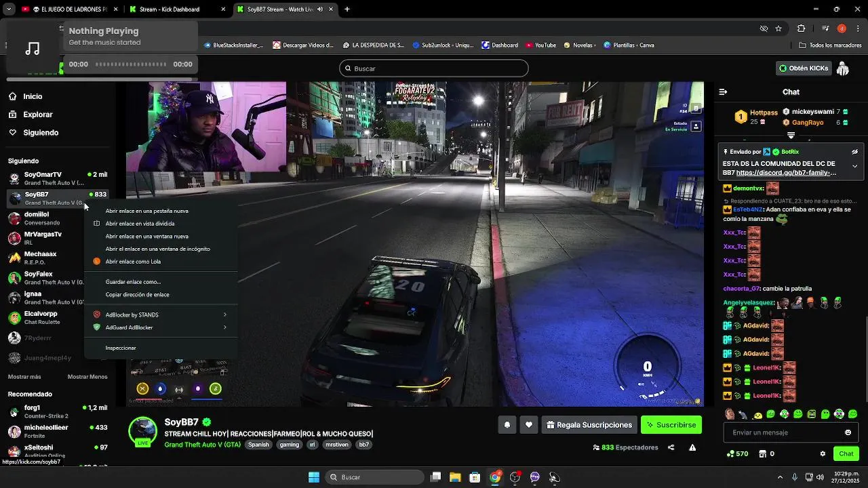Open Grand Theft Auto V (GTA) category link
Screen dimensions: 868x488
pos(202,445)
